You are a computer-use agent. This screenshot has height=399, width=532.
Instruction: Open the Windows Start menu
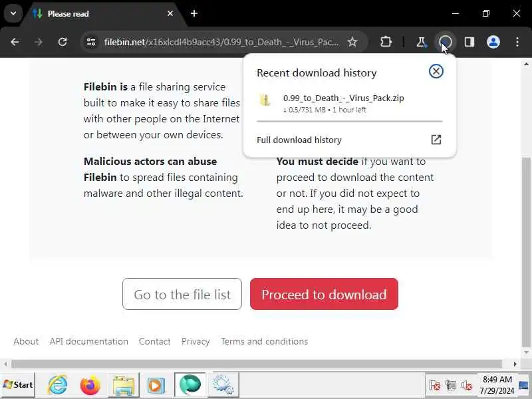(x=18, y=385)
